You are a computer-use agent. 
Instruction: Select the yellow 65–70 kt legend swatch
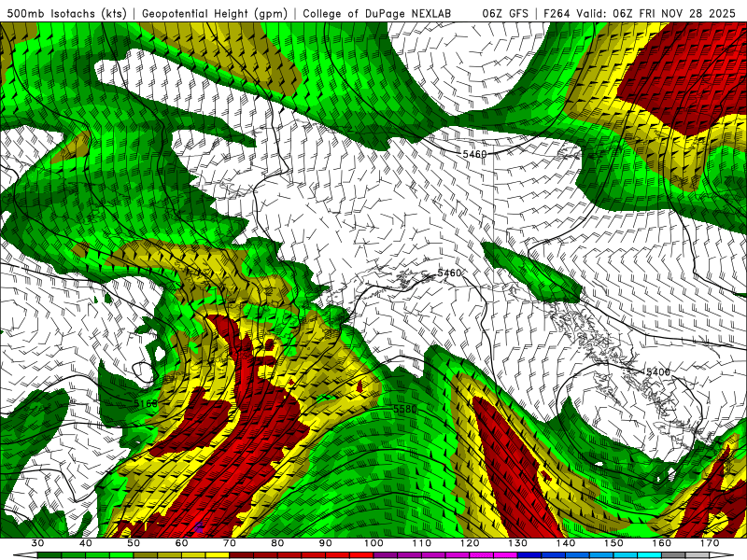pos(218,555)
